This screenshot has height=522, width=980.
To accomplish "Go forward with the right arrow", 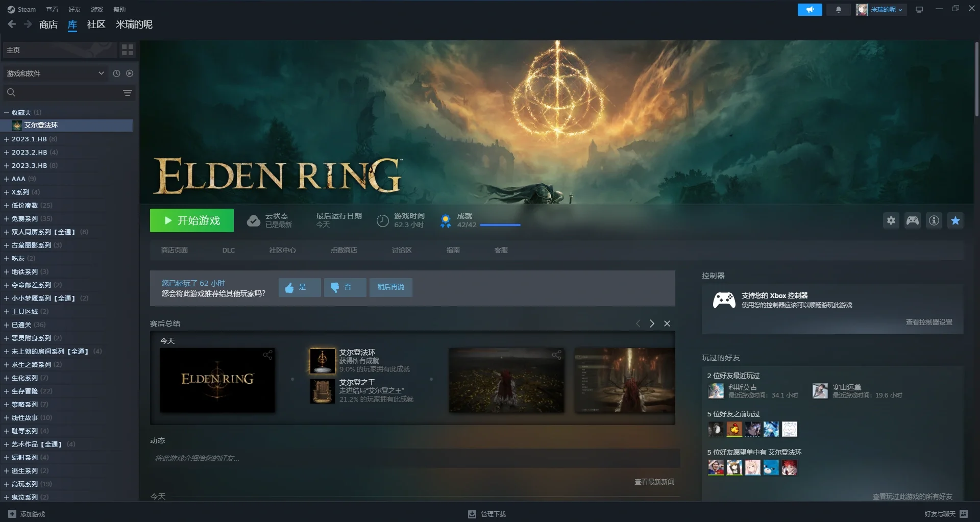I will pos(28,24).
